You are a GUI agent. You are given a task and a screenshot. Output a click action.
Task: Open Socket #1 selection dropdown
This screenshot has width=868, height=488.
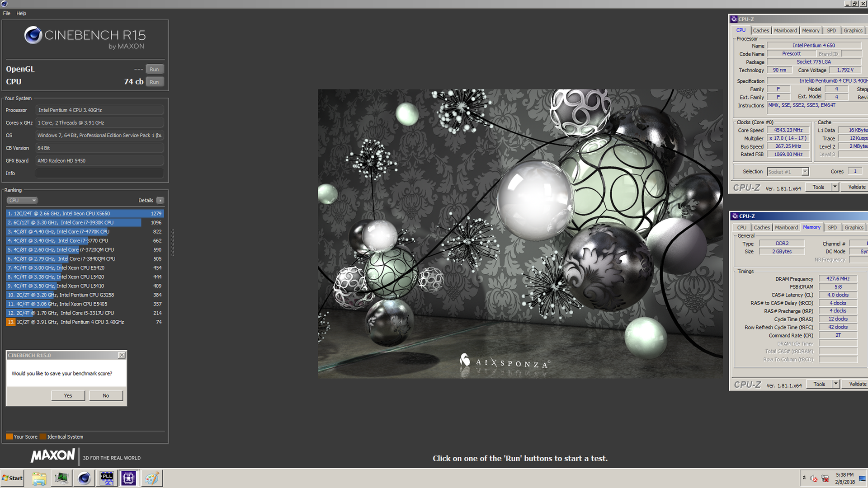point(788,172)
